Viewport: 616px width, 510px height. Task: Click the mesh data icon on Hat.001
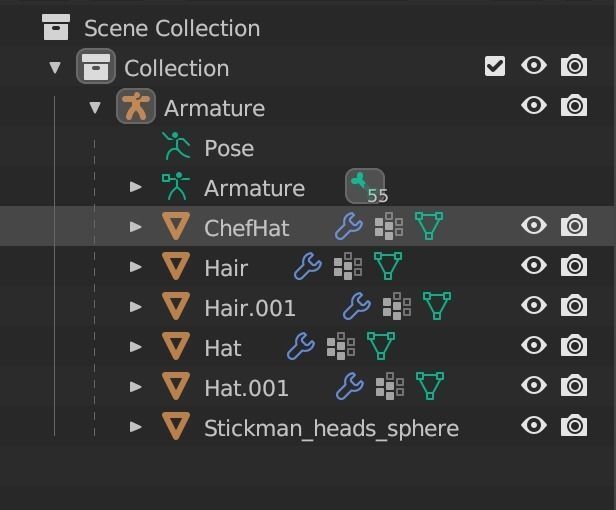[429, 387]
